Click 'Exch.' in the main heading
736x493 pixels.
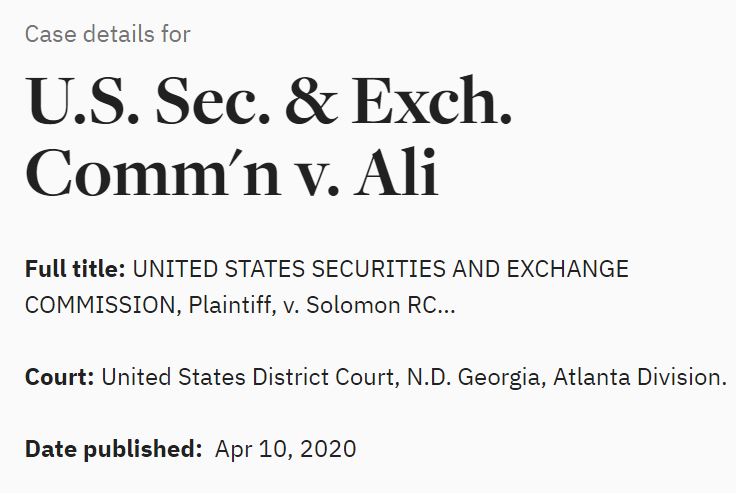pyautogui.click(x=431, y=100)
